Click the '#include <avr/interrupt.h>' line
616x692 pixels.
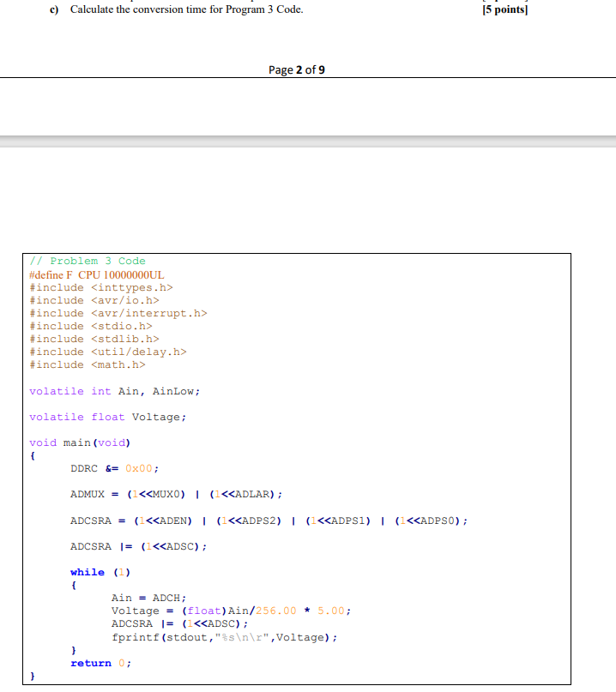point(118,313)
